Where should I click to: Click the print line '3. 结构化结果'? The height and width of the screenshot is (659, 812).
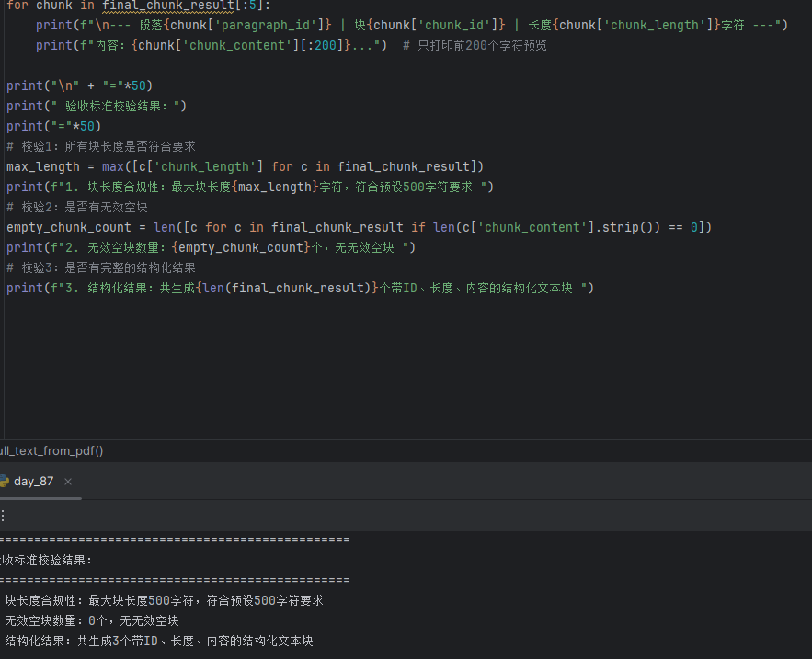(x=300, y=288)
